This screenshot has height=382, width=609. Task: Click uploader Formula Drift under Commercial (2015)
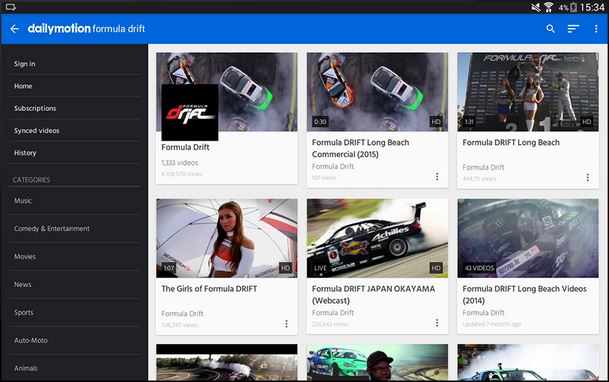pos(333,166)
